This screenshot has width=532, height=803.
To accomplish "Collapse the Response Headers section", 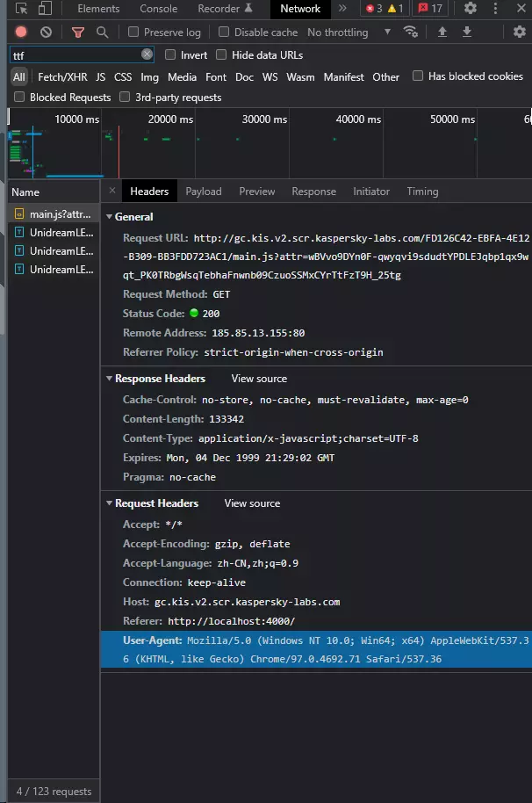I will [110, 379].
